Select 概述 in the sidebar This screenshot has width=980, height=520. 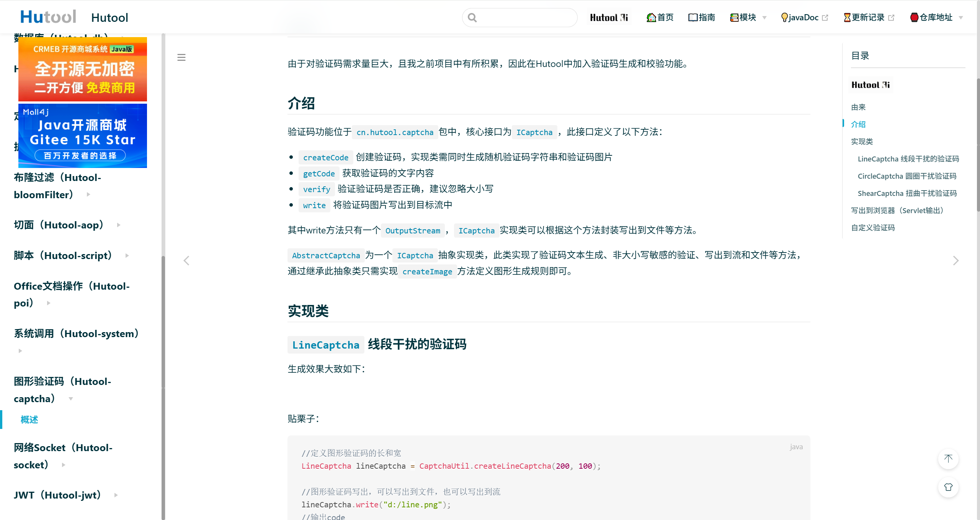29,420
